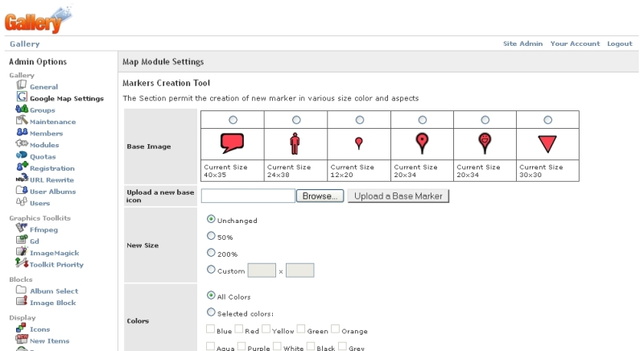The width and height of the screenshot is (644, 351).
Task: Click the custom size width input field
Action: [x=262, y=270]
